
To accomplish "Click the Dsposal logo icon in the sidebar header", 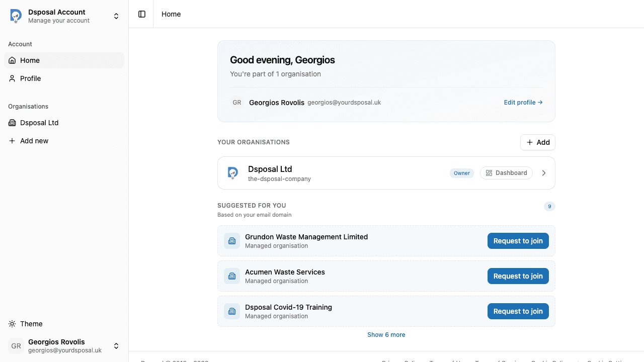I will [16, 16].
